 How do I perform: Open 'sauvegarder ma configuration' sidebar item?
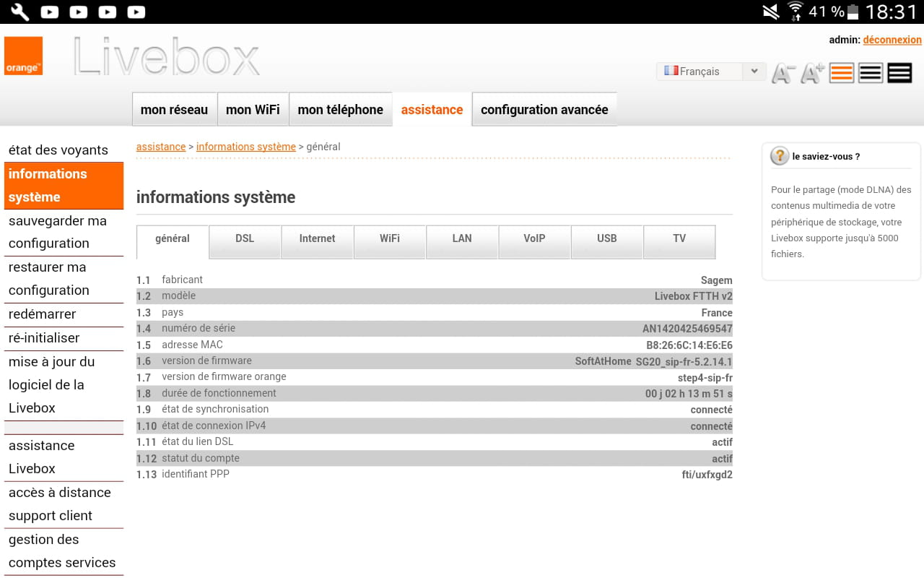tap(64, 233)
